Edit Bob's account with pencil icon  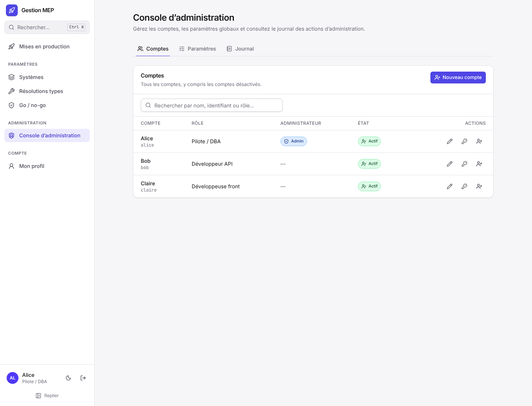[x=450, y=164]
